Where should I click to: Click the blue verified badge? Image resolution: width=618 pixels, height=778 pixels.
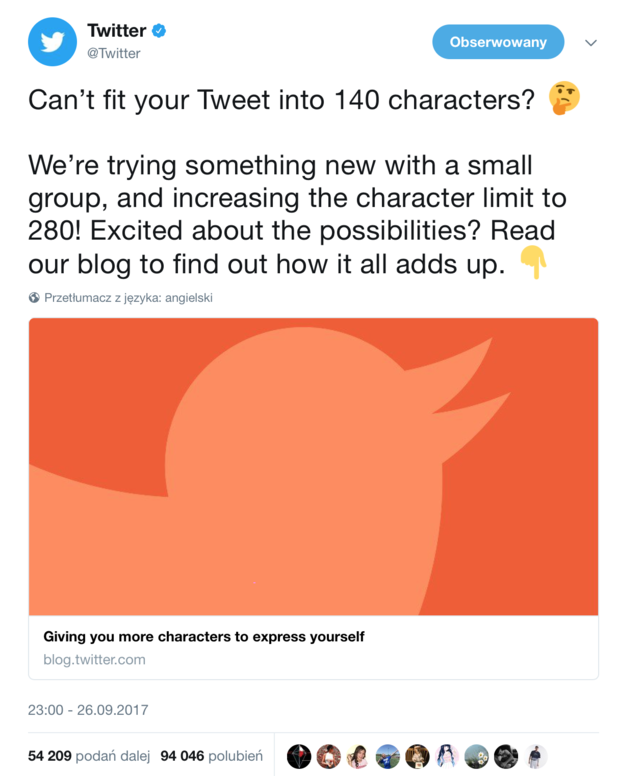pyautogui.click(x=159, y=31)
